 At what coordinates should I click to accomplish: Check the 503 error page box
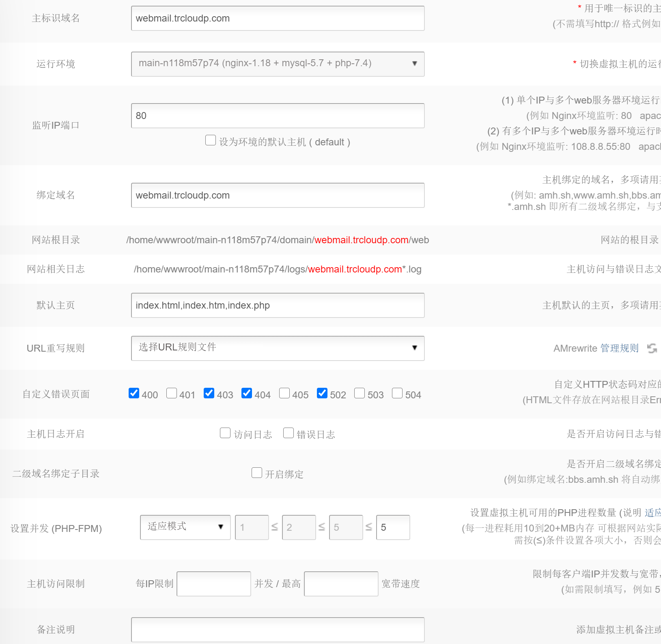pyautogui.click(x=360, y=393)
